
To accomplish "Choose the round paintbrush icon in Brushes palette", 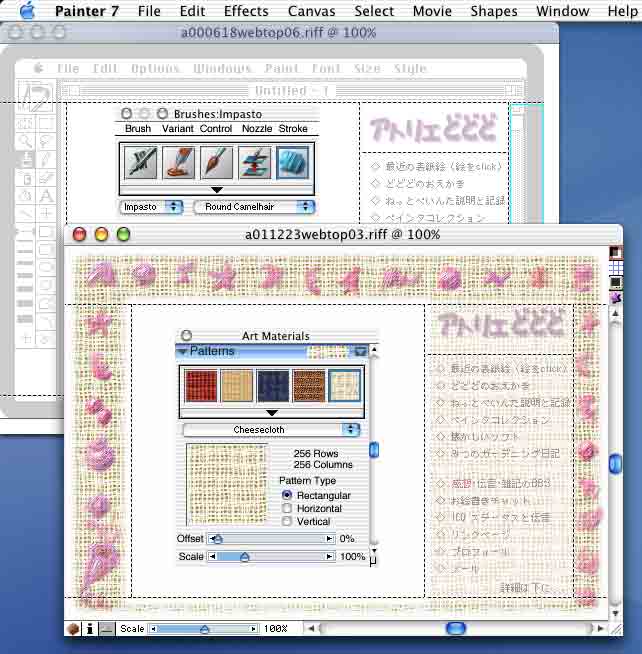I will point(217,162).
